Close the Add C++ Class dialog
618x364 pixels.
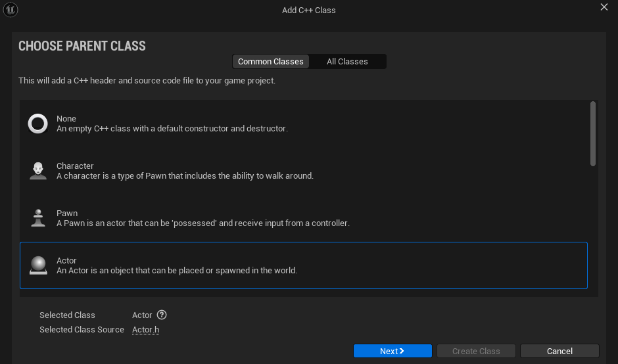coord(604,7)
